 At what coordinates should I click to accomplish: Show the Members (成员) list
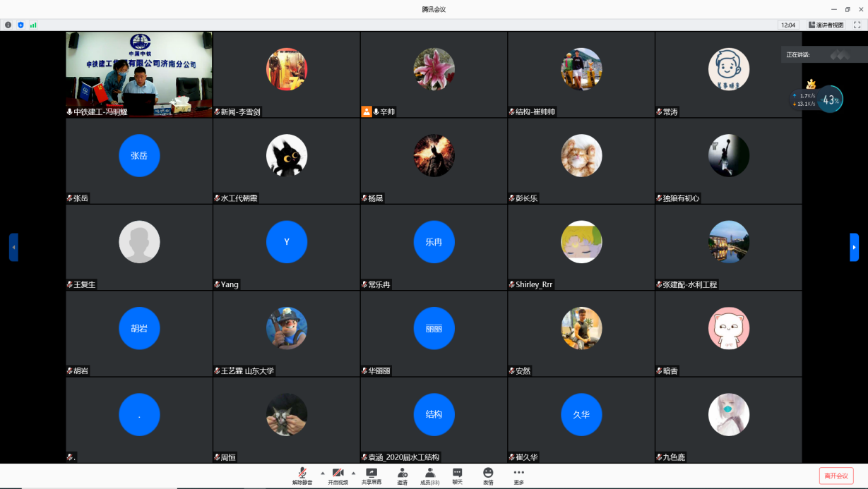[x=429, y=476]
